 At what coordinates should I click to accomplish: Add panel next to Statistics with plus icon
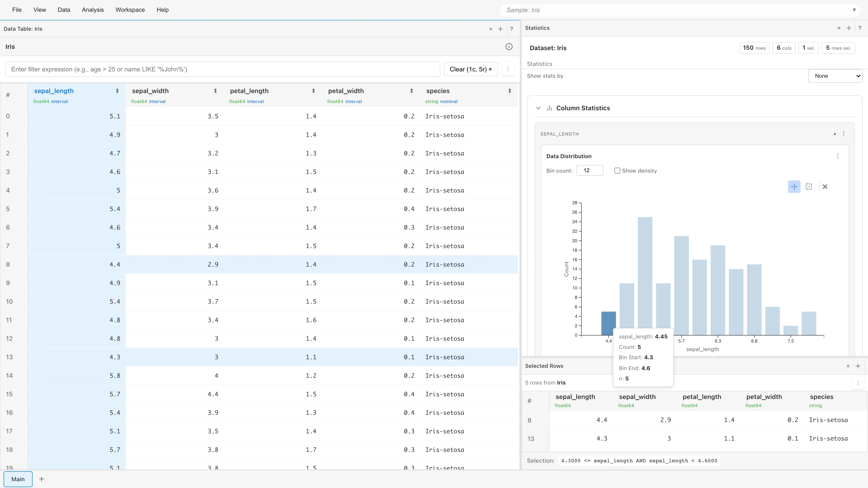(849, 28)
